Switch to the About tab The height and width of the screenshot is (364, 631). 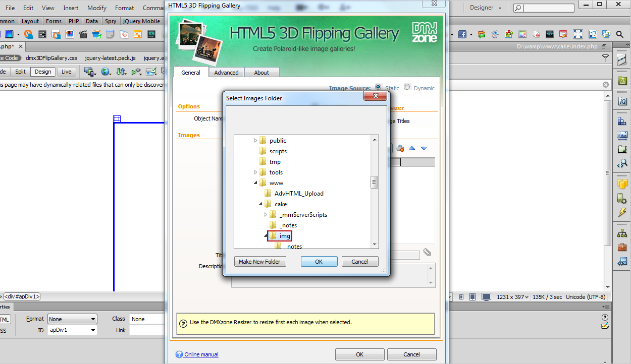point(261,73)
